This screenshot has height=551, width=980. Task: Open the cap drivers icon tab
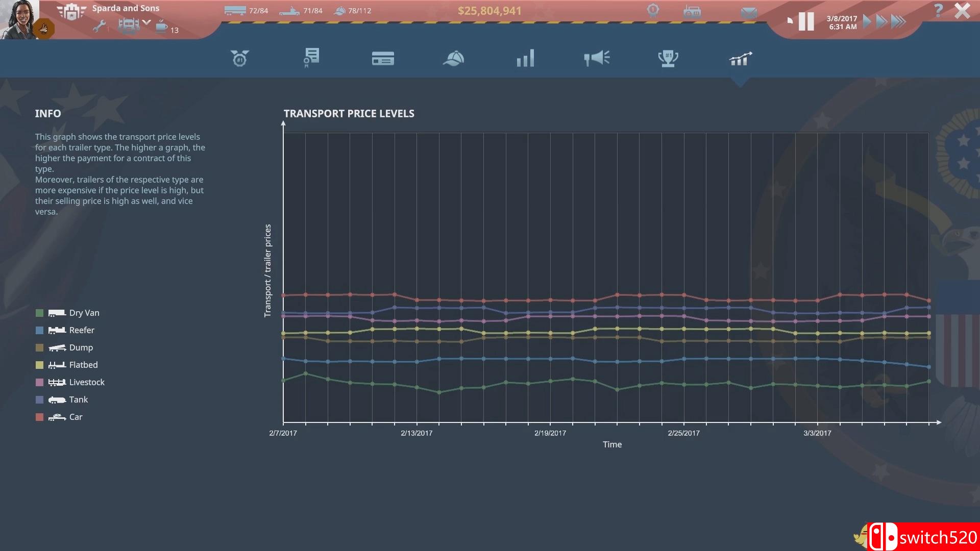click(x=453, y=59)
